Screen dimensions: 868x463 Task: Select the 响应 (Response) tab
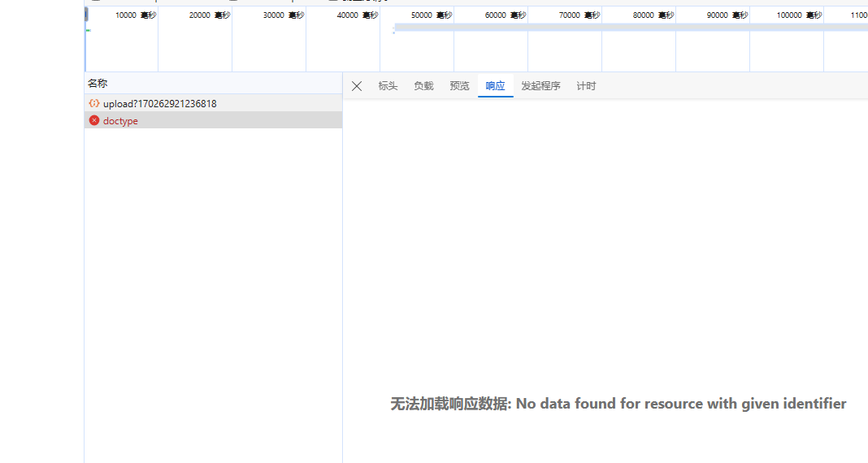496,86
